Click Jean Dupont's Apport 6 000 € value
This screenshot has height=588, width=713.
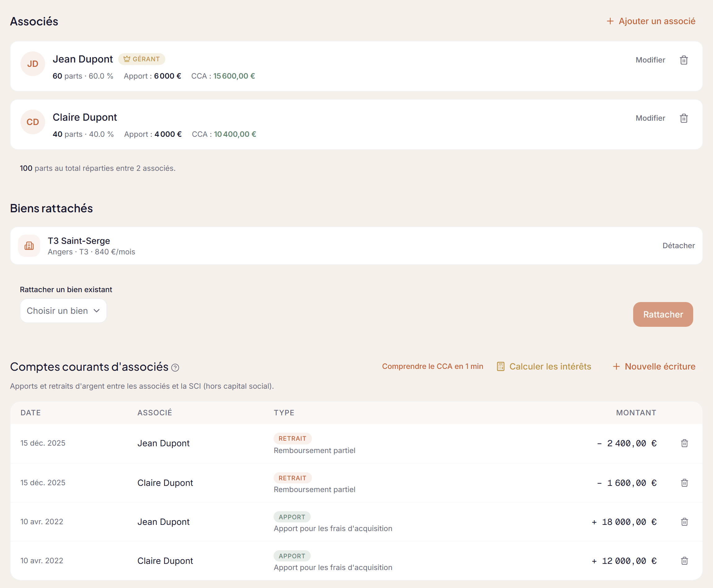[167, 76]
